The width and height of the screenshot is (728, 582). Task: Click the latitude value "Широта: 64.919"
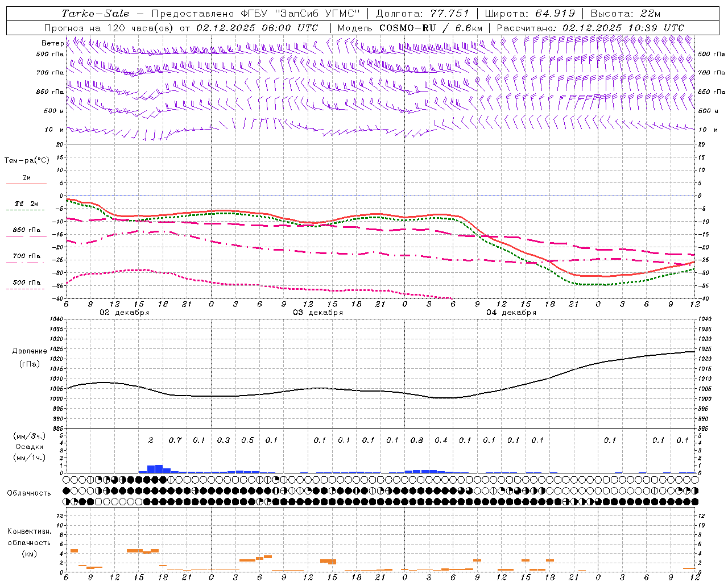(530, 14)
